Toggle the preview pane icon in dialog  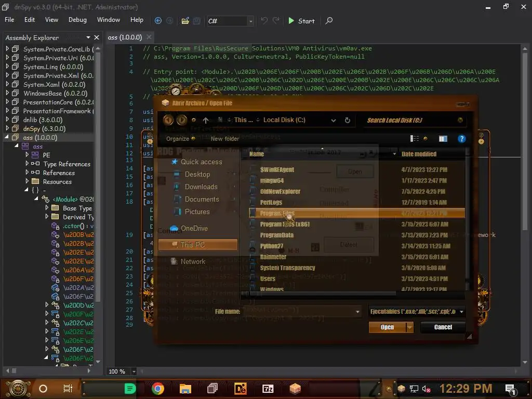tap(443, 138)
